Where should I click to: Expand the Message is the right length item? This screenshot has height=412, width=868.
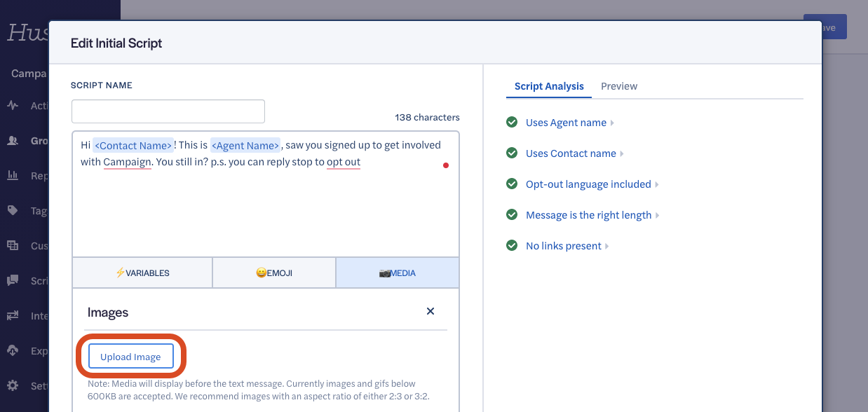coord(592,215)
